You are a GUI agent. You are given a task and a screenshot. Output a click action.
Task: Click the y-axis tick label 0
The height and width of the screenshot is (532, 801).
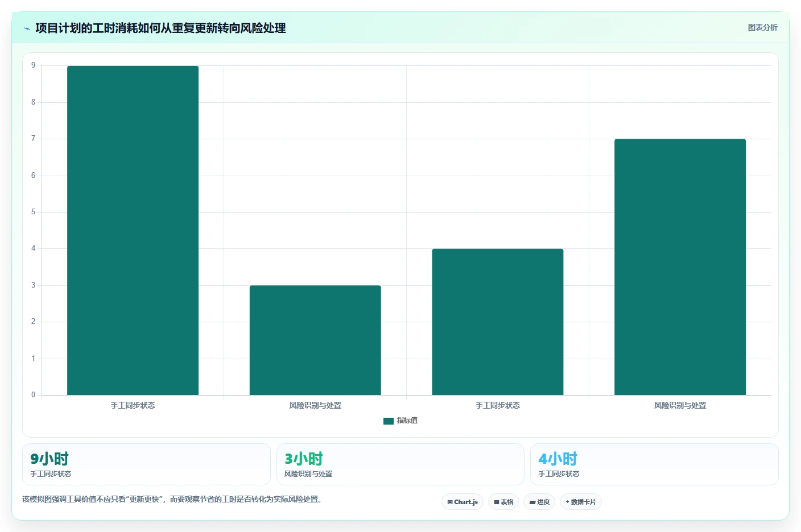point(33,395)
